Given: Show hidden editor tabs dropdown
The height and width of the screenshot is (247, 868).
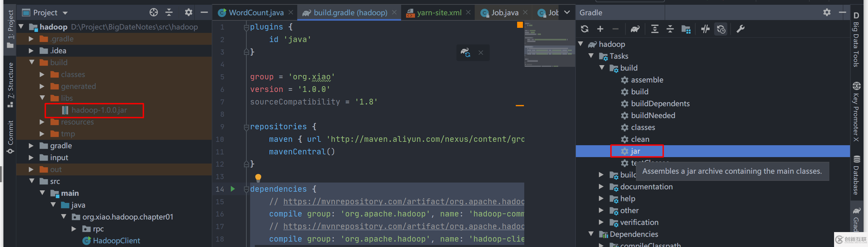Looking at the screenshot, I should click(567, 13).
